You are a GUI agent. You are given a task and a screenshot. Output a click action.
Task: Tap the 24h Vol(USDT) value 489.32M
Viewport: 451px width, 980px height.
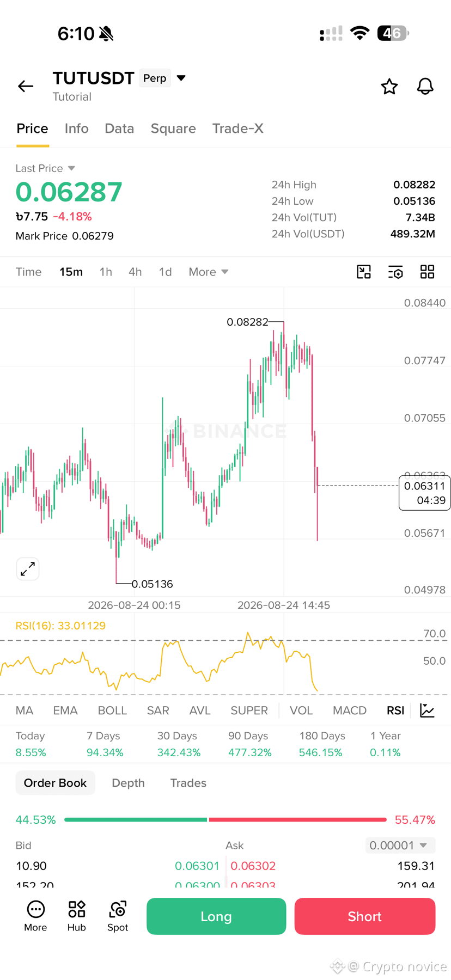(x=412, y=234)
